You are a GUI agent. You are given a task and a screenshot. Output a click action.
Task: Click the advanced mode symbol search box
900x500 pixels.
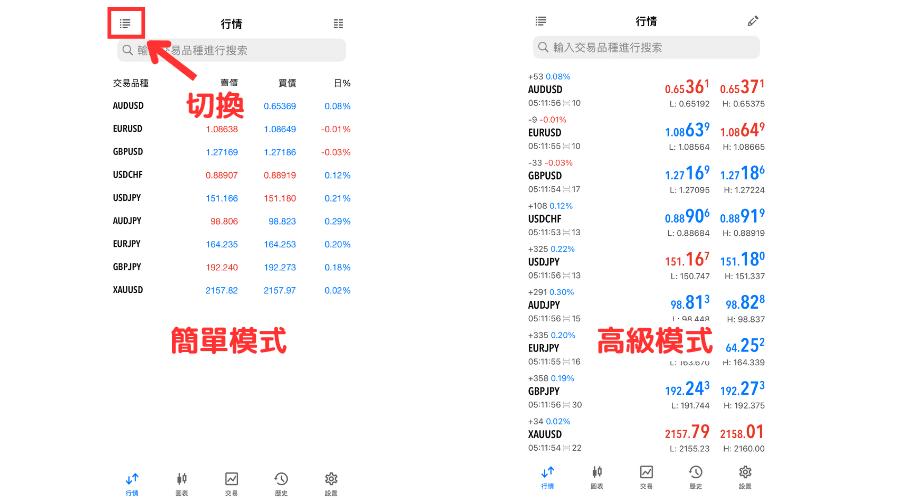tap(646, 47)
